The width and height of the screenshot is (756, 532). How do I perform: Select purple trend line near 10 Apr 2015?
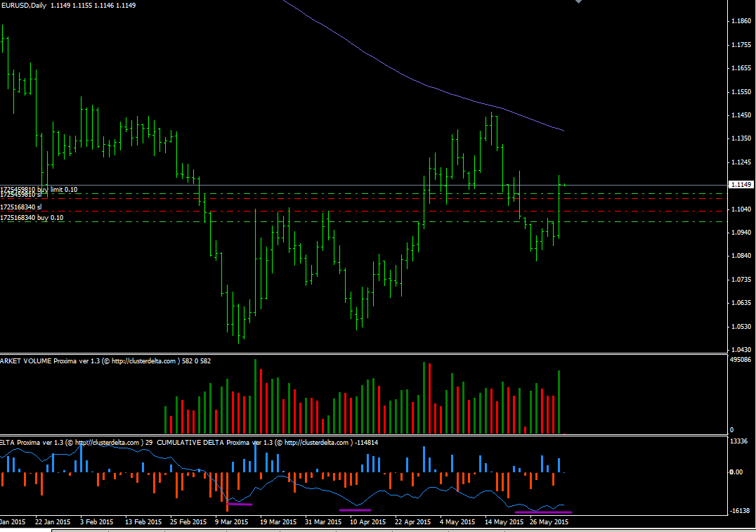point(355,510)
